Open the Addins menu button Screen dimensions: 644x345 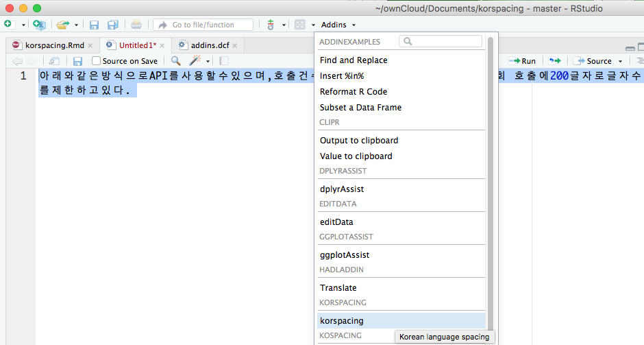coord(338,25)
